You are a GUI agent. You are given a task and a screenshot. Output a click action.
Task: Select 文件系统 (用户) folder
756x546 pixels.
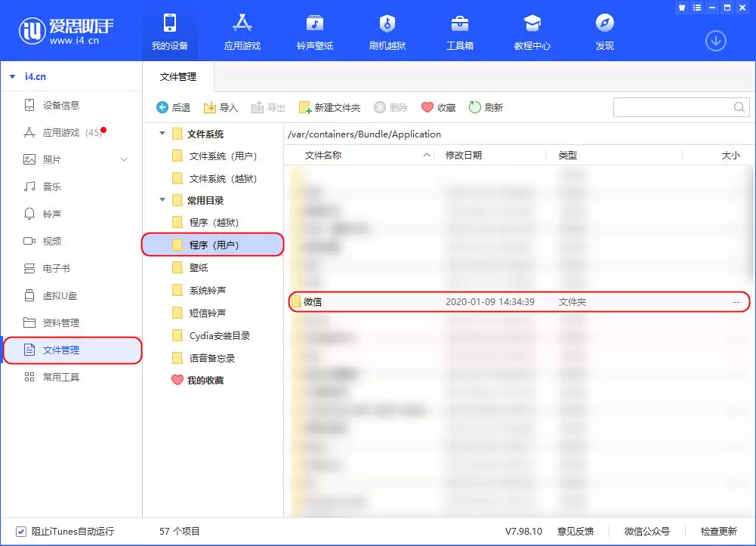click(214, 156)
